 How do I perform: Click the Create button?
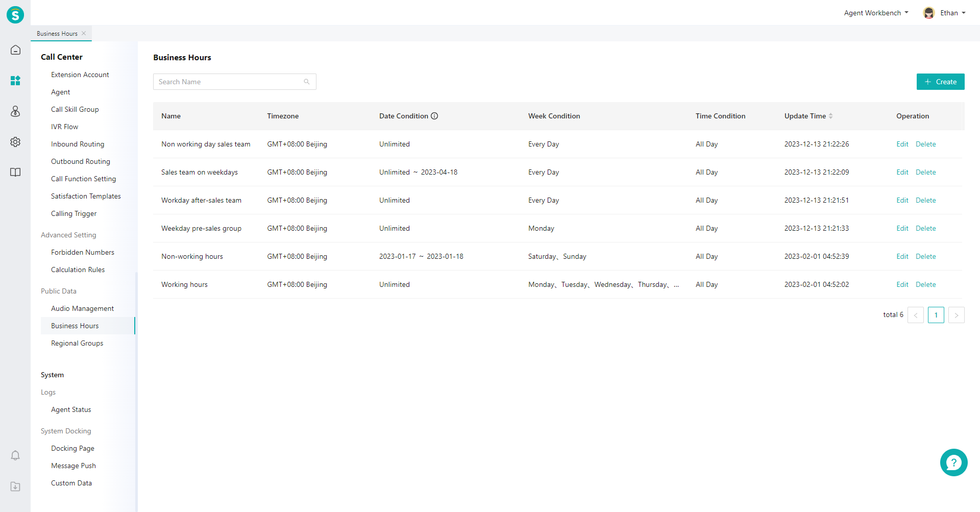940,82
